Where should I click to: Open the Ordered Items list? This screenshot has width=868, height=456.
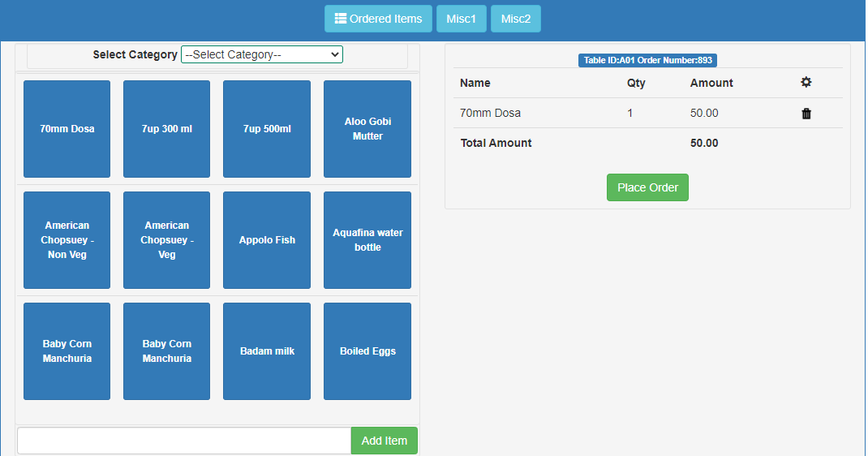378,19
